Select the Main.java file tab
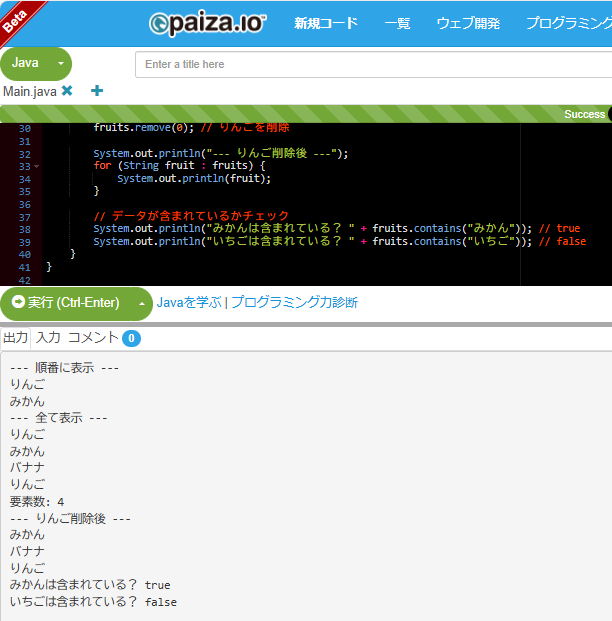This screenshot has height=621, width=612. [30, 91]
